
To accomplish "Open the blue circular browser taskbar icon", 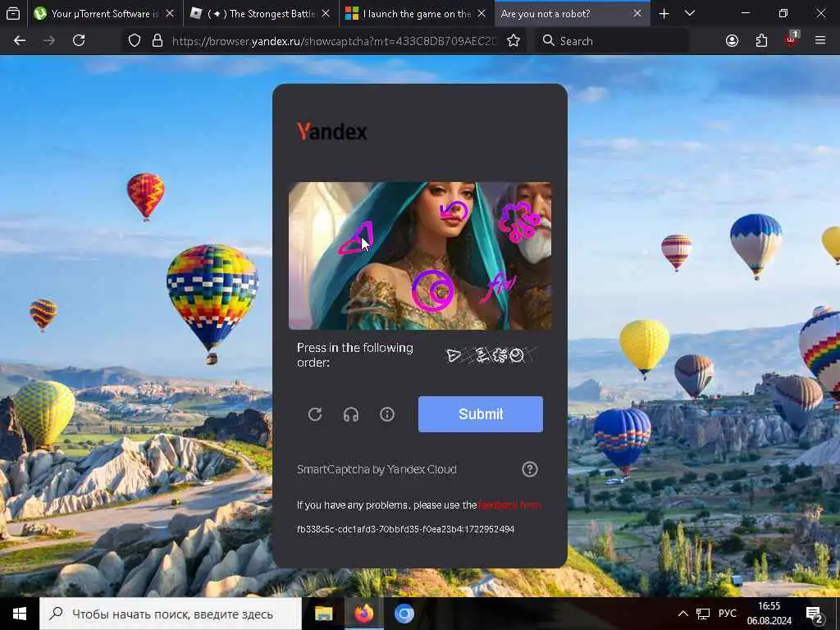I will (x=404, y=614).
